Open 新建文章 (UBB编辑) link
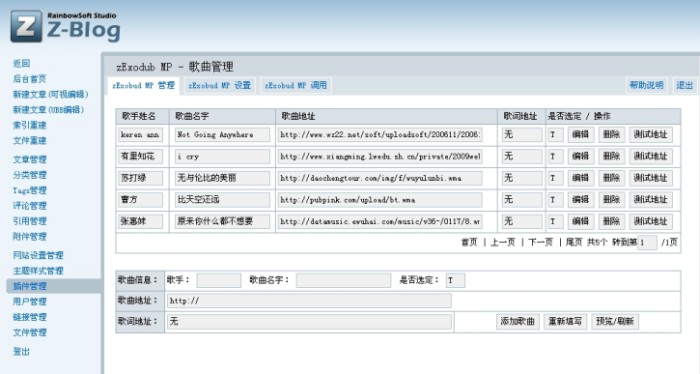 point(48,110)
